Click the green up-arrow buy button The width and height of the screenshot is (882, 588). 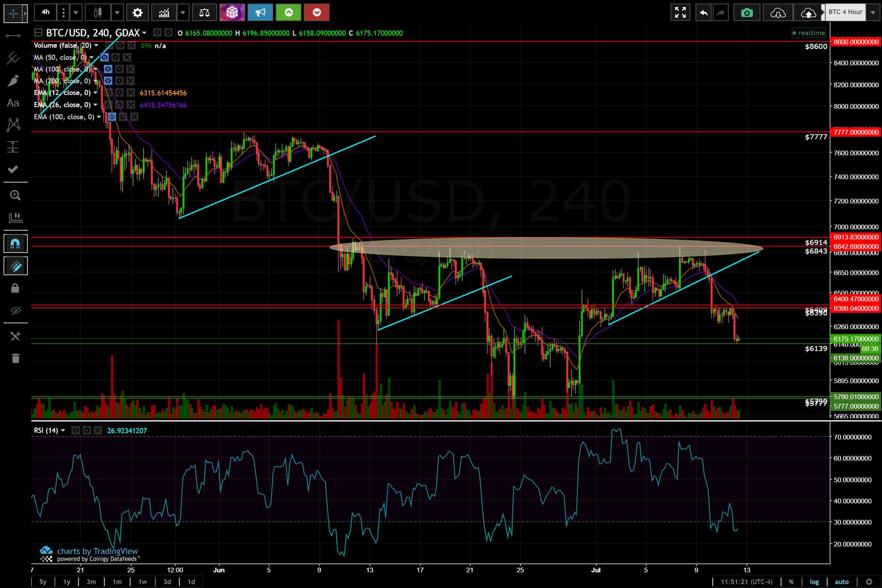pos(289,13)
